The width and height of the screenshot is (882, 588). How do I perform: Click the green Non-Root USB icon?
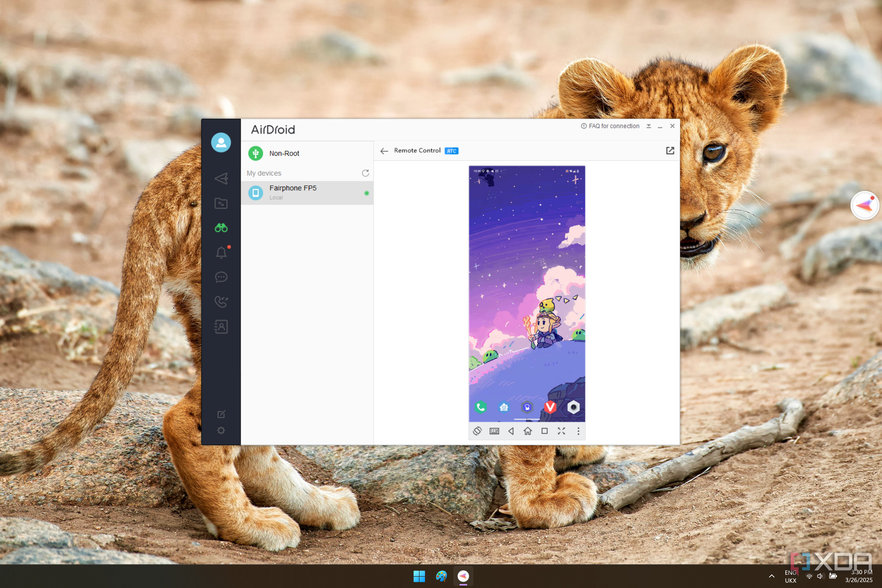pyautogui.click(x=255, y=154)
